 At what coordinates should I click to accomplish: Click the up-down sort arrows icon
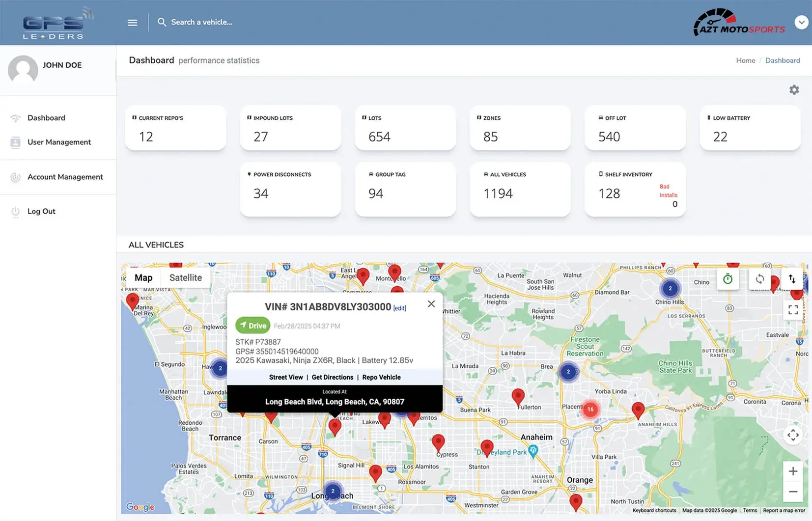tap(792, 279)
